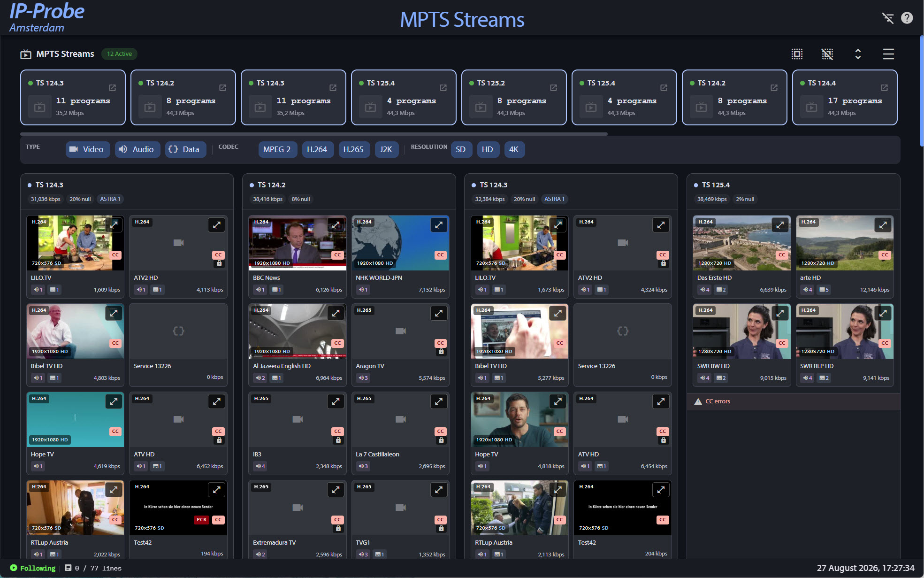Toggle the Video type filter
The height and width of the screenshot is (578, 924).
pos(87,149)
